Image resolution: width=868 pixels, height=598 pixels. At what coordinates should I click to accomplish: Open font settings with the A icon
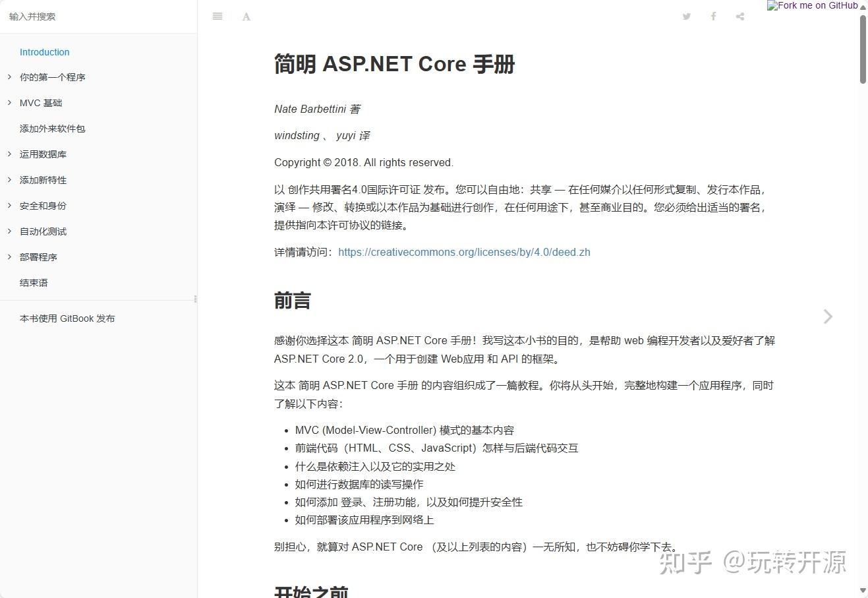(246, 16)
